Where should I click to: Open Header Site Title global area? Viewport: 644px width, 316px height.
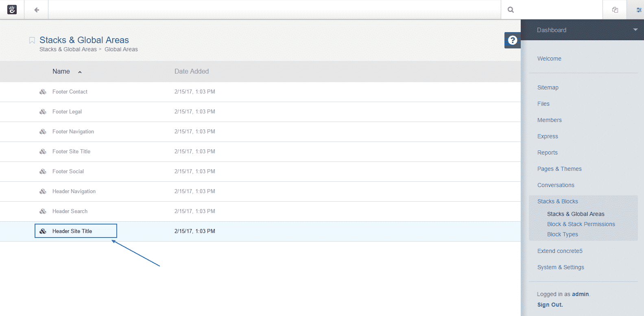[72, 231]
